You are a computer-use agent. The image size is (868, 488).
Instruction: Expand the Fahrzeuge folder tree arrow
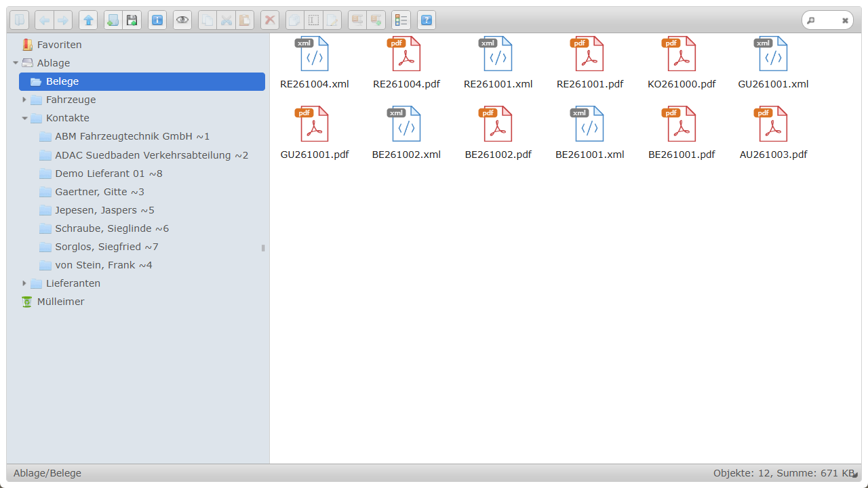(24, 100)
